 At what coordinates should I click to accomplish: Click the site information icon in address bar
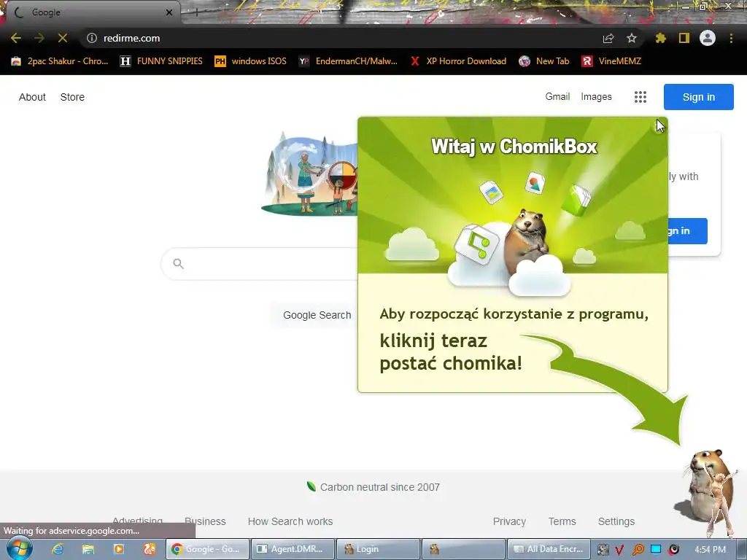pos(92,38)
